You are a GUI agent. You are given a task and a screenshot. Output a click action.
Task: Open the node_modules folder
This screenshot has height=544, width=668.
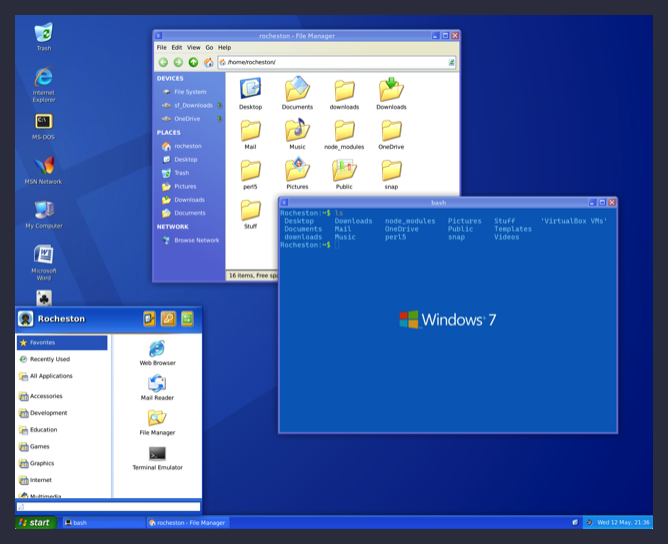tap(344, 134)
